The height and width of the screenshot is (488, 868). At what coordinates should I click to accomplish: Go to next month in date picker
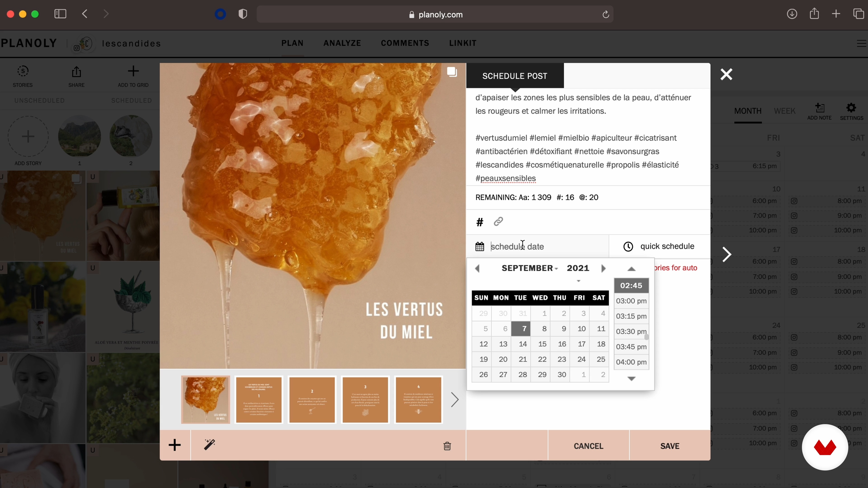(x=604, y=268)
